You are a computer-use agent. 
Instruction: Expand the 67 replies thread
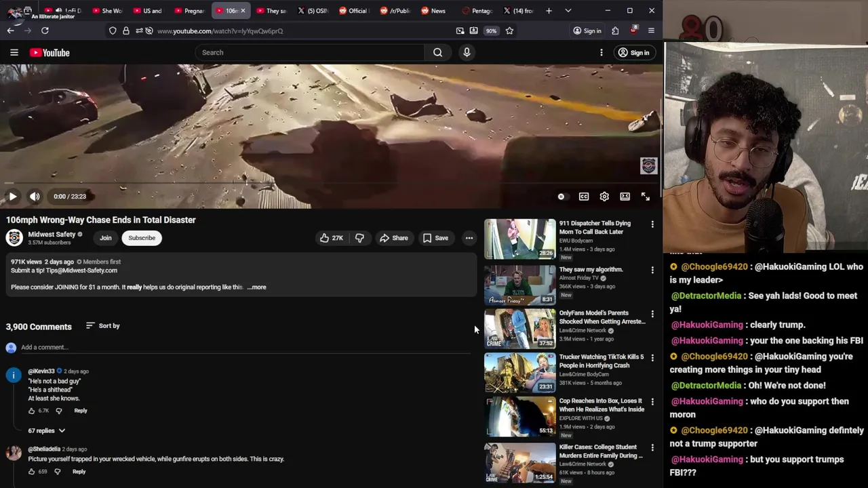[46, 430]
